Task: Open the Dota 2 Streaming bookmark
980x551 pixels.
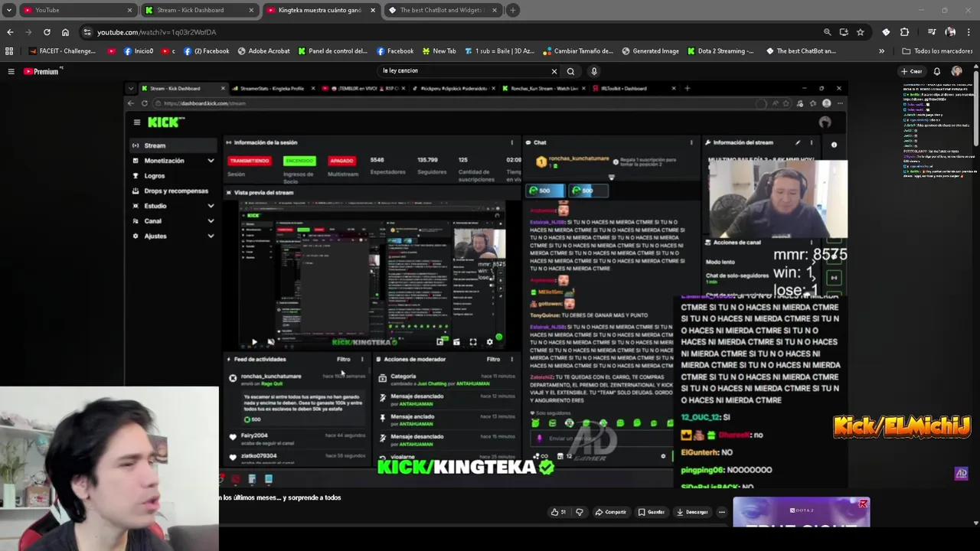Action: (x=720, y=51)
